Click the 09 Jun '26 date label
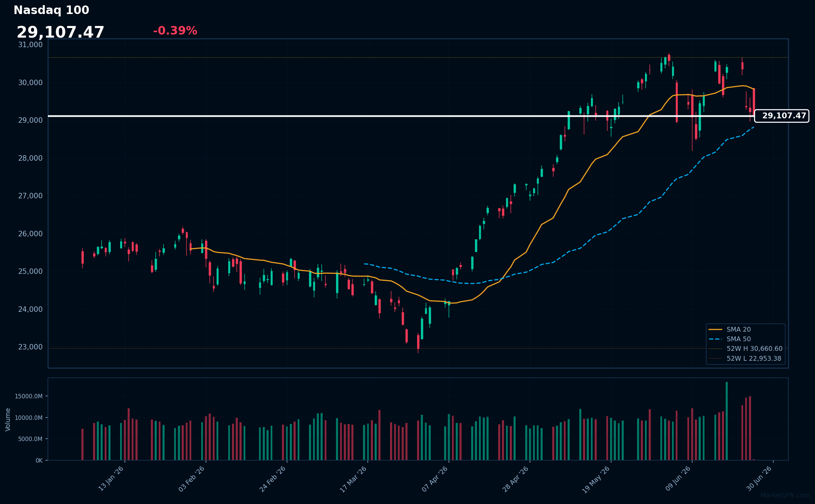Viewport: 815px width, 504px height. (678, 479)
